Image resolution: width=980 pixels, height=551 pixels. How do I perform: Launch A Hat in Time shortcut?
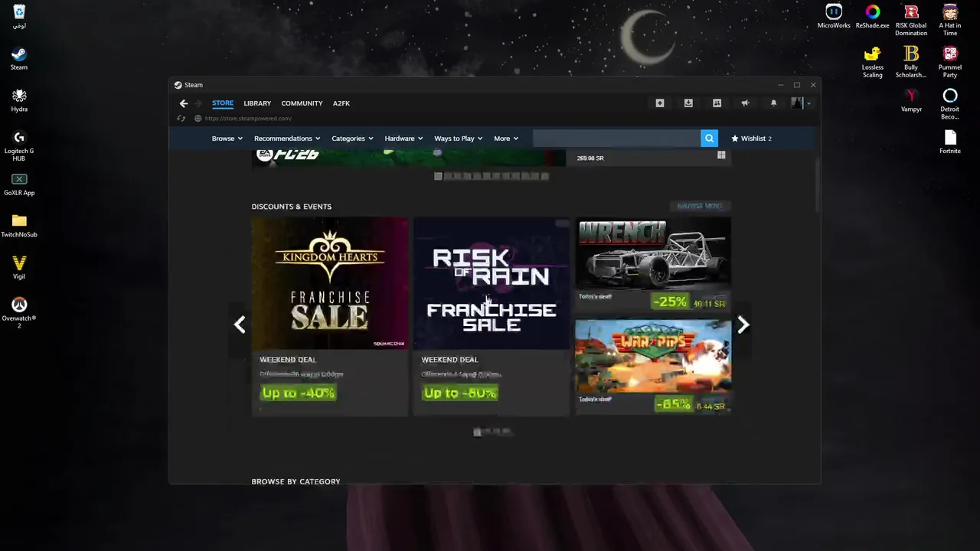950,20
